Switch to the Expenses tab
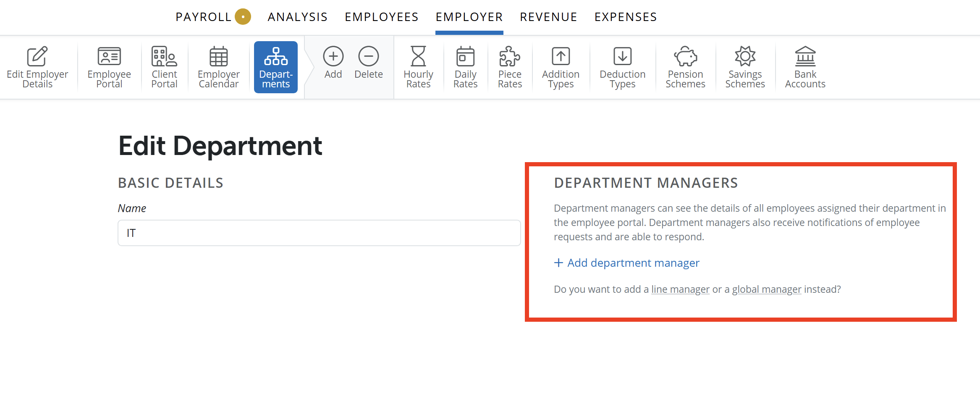 pyautogui.click(x=626, y=17)
